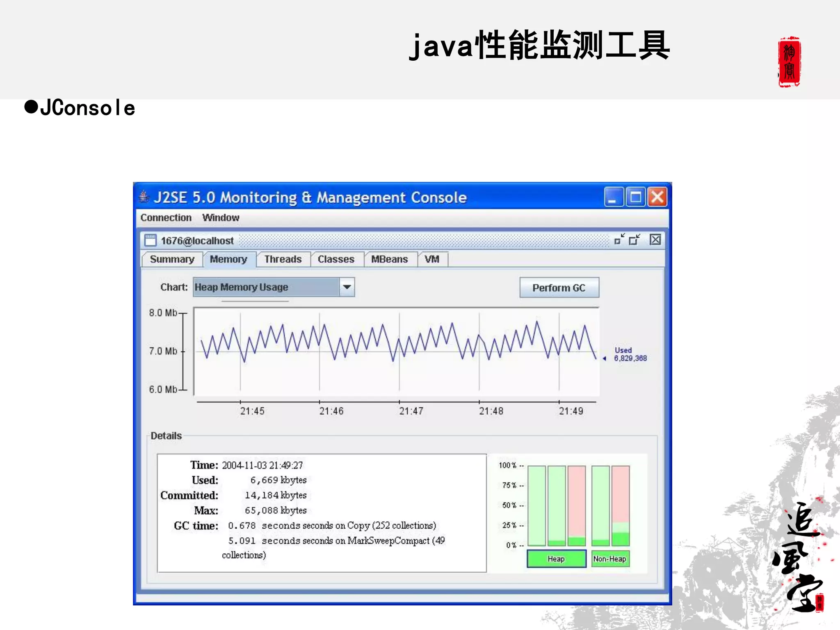Click the first heap memory pool bar

537,506
